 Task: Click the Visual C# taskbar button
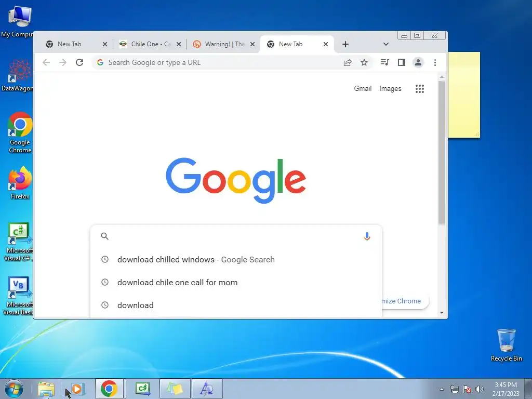[x=142, y=389]
